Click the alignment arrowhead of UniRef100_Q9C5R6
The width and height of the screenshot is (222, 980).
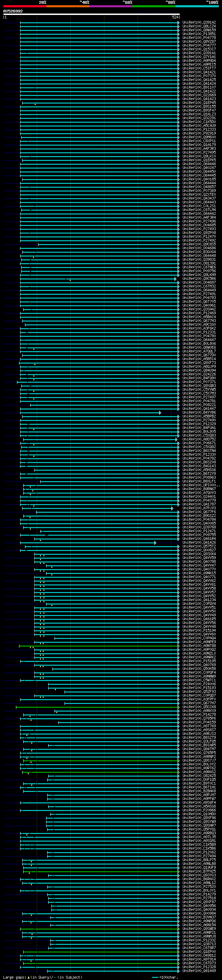point(175,279)
